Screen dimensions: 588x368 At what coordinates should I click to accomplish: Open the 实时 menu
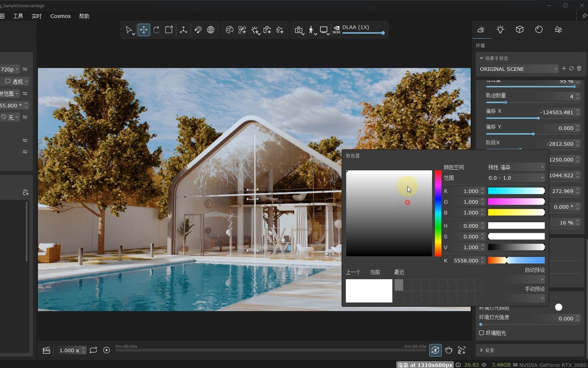tap(36, 16)
